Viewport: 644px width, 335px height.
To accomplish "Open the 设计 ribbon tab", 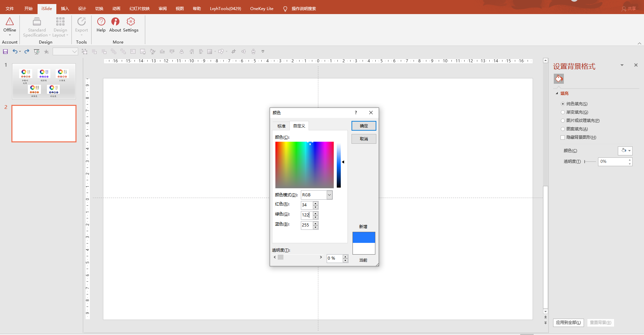I will tap(82, 9).
